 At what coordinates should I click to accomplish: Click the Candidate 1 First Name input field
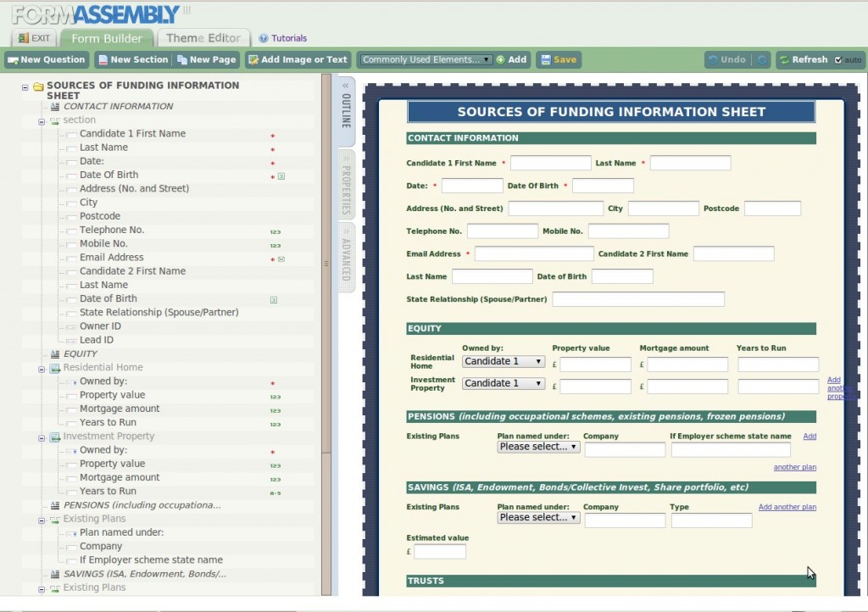coord(550,163)
